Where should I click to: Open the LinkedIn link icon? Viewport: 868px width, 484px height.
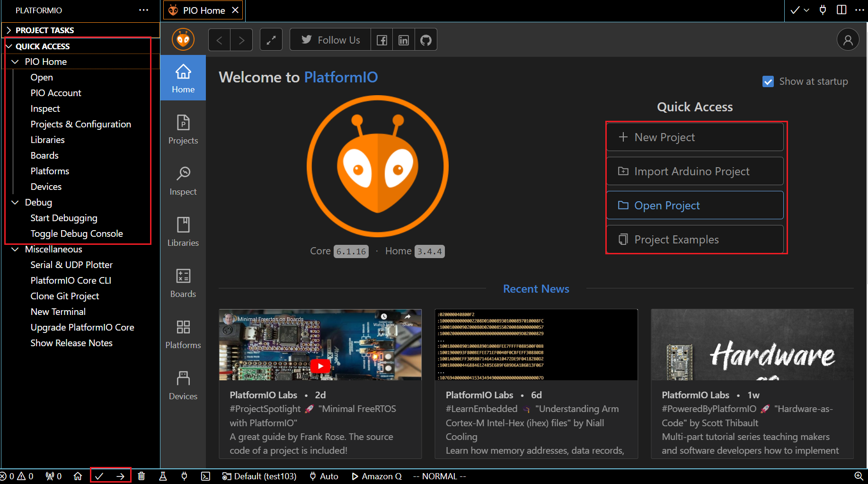[x=404, y=40]
